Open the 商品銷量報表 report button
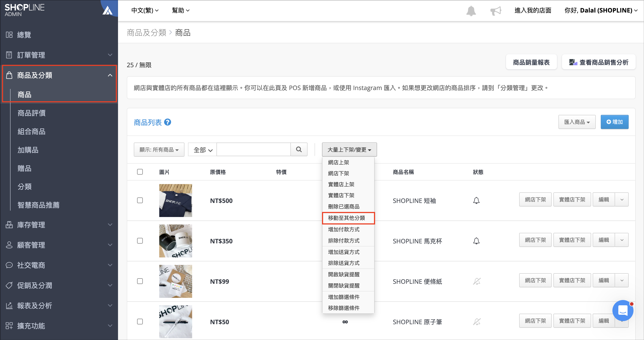The height and width of the screenshot is (340, 644). pyautogui.click(x=531, y=62)
